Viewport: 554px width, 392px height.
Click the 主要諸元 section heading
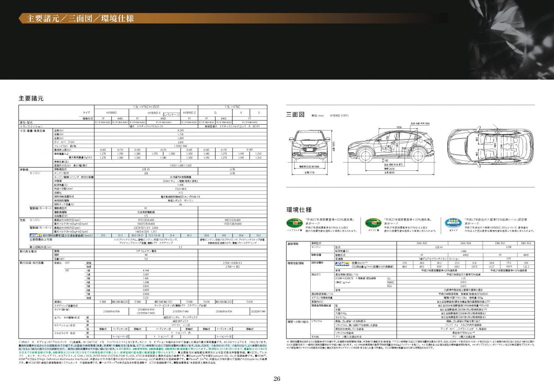[x=31, y=98]
